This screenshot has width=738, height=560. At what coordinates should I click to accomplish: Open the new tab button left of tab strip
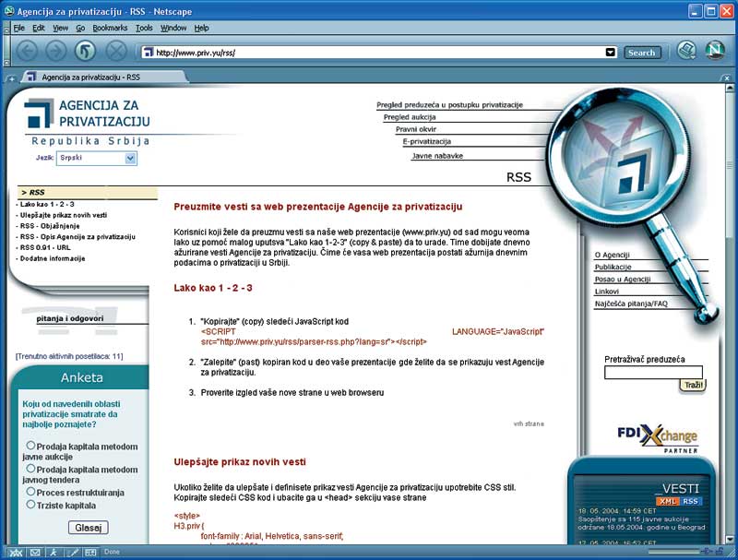(x=11, y=78)
